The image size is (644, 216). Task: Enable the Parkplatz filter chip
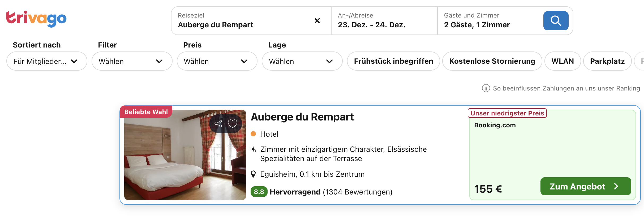point(607,61)
